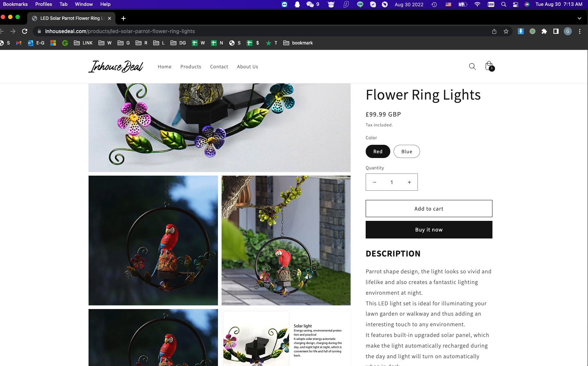The height and width of the screenshot is (366, 588).
Task: Click the battery status icon
Action: coord(463,4)
